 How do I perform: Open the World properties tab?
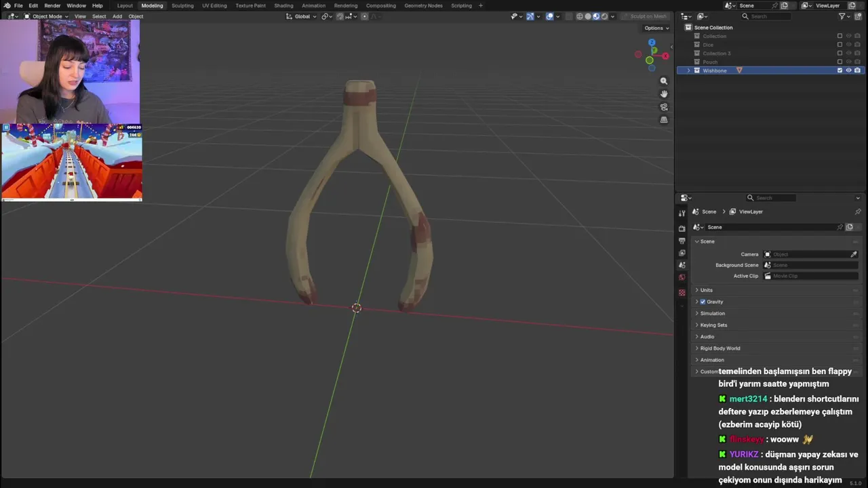[x=682, y=277]
